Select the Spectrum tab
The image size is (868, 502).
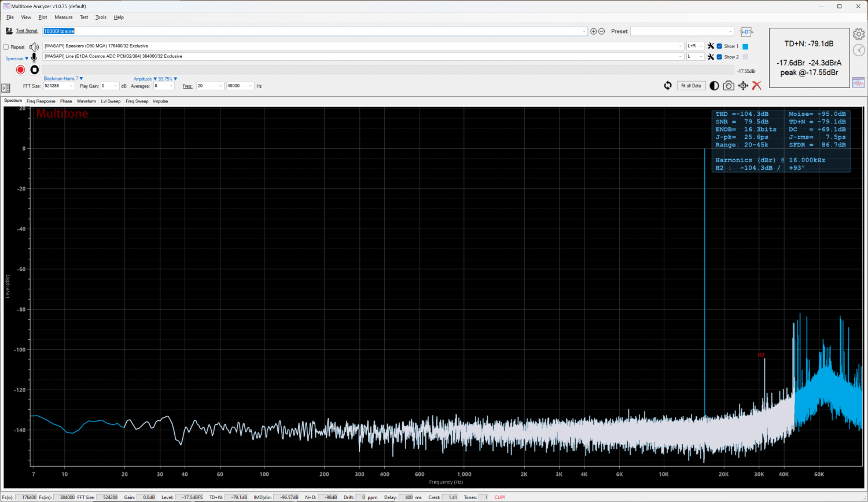click(x=13, y=101)
